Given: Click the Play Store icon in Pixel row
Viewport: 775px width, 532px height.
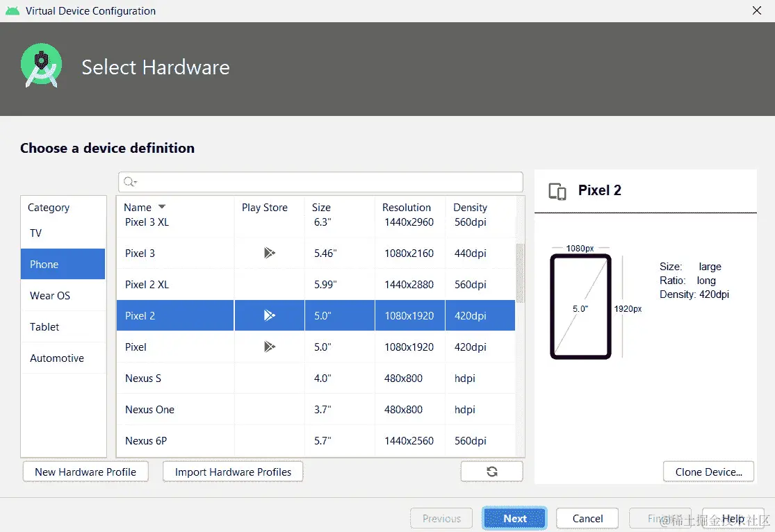Looking at the screenshot, I should point(270,347).
